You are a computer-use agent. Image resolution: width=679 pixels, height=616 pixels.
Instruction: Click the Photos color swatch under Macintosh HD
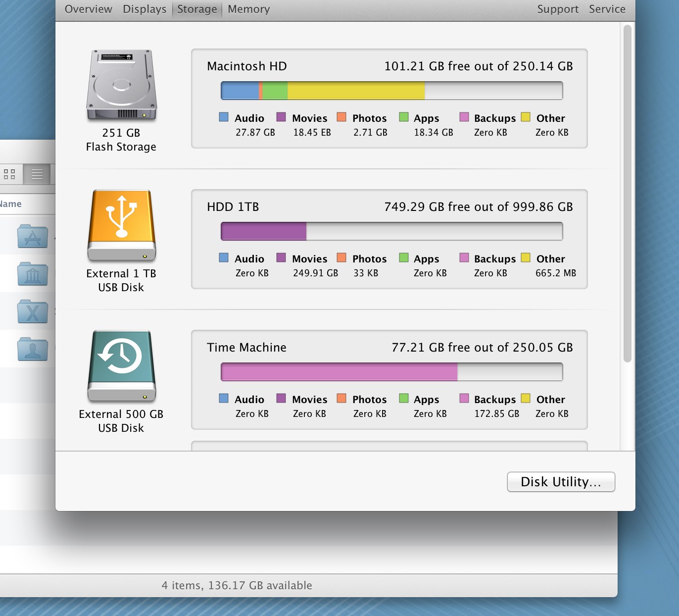tap(341, 117)
